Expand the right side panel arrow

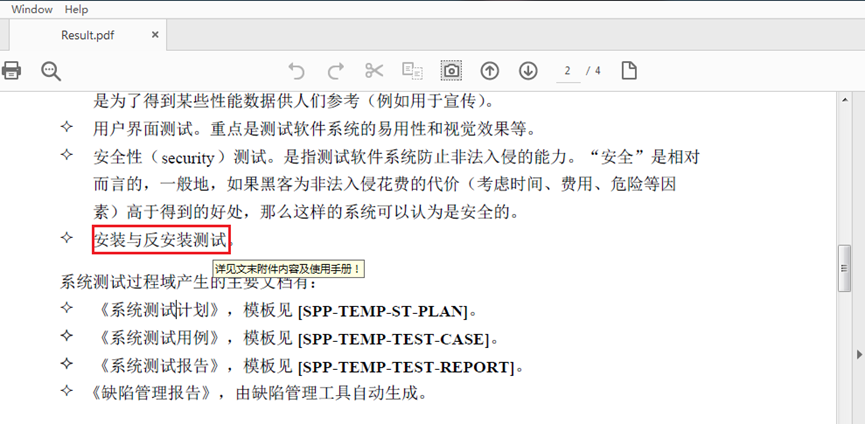click(x=859, y=353)
